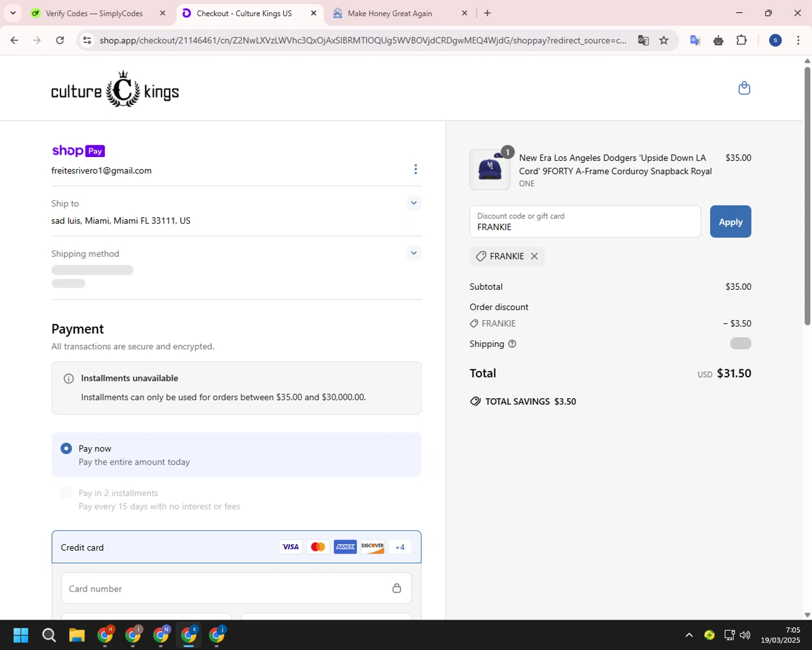This screenshot has height=650, width=812.
Task: Close the Checkout Culture Kings tab
Action: click(x=313, y=13)
